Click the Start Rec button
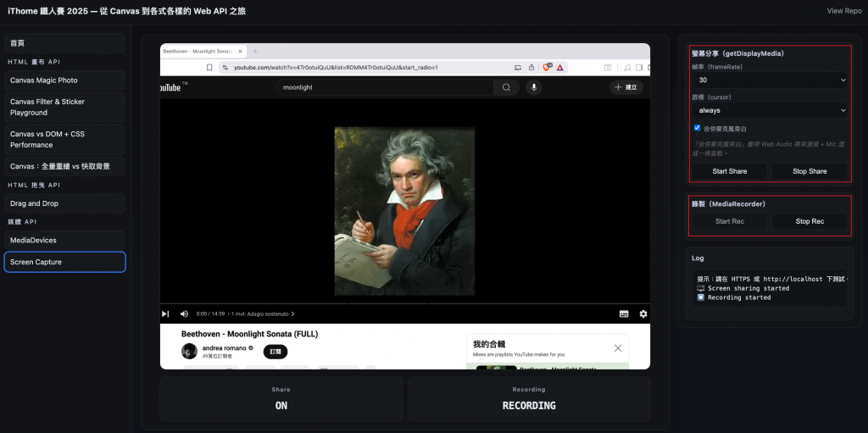 [730, 221]
